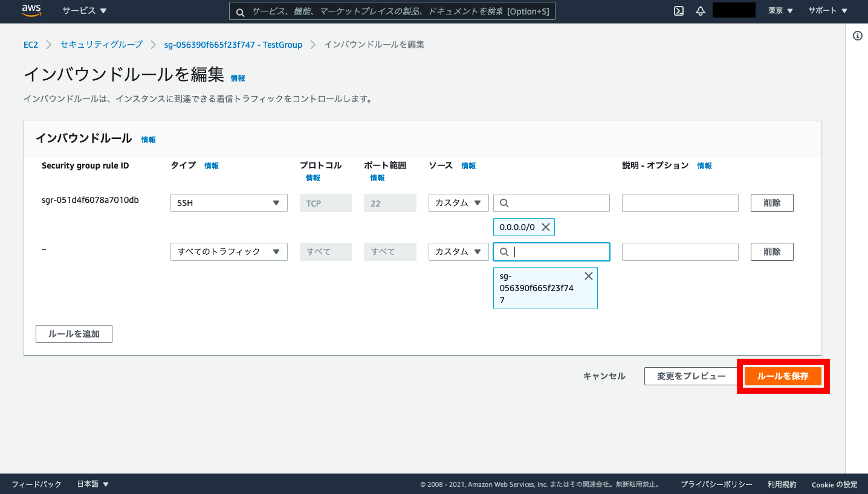This screenshot has height=494, width=868.
Task: Open the info panel icon at right edge
Action: coord(857,36)
